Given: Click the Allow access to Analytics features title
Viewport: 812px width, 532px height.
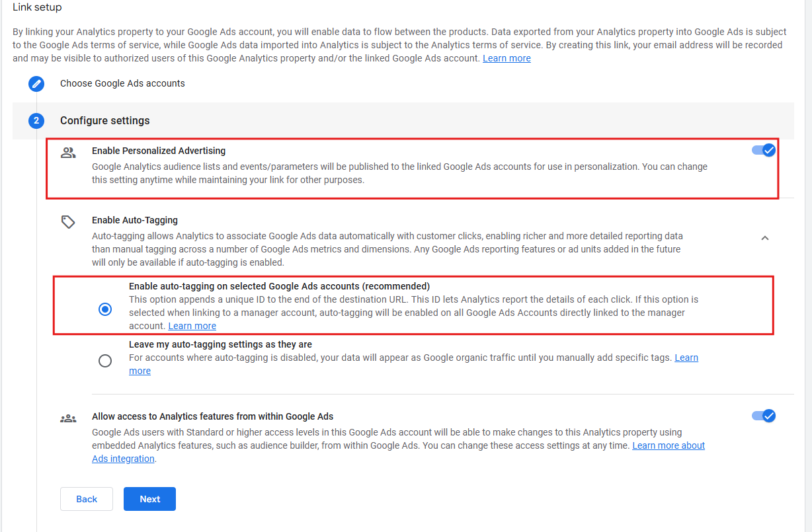Looking at the screenshot, I should 212,416.
